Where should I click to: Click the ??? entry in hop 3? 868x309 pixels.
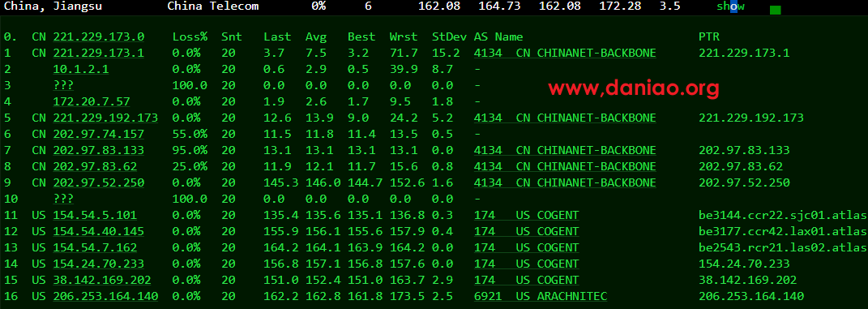(x=64, y=85)
